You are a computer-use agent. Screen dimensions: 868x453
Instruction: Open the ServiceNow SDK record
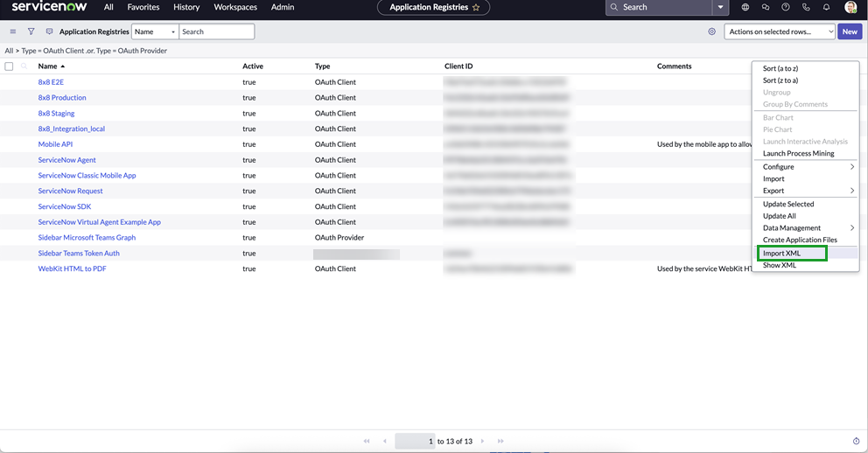(x=65, y=206)
